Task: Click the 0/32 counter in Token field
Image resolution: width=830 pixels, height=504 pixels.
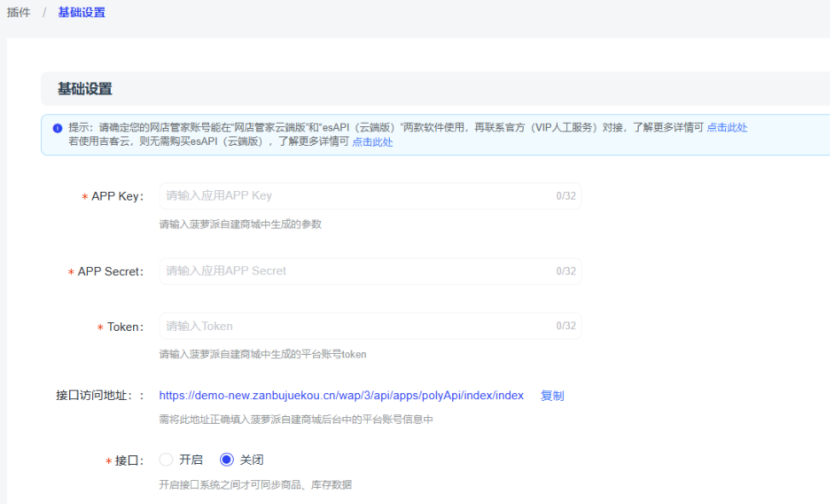Action: [x=566, y=326]
